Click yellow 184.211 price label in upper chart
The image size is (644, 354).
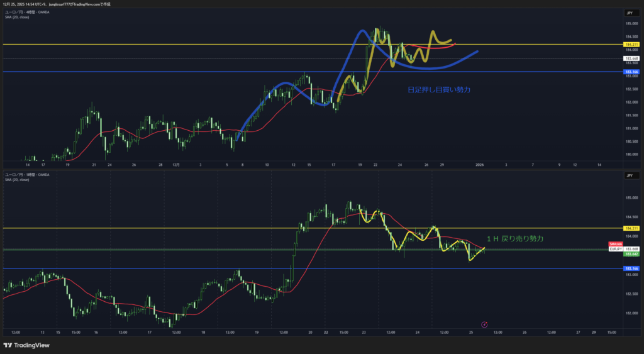coord(631,45)
